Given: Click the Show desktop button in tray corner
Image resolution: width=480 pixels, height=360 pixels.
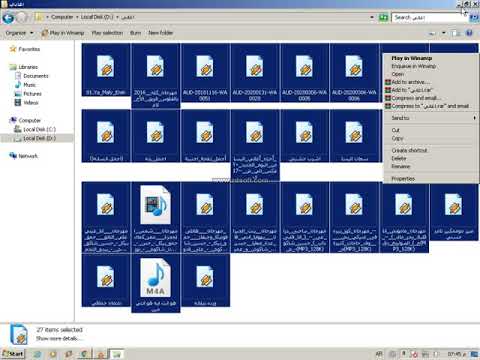Looking at the screenshot, I should pos(475,354).
